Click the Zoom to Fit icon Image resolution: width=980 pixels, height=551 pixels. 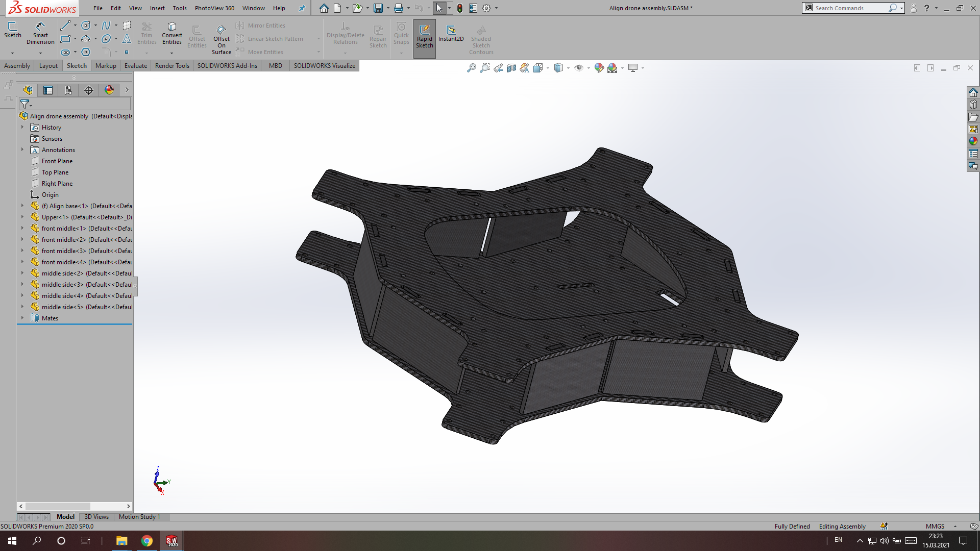471,68
